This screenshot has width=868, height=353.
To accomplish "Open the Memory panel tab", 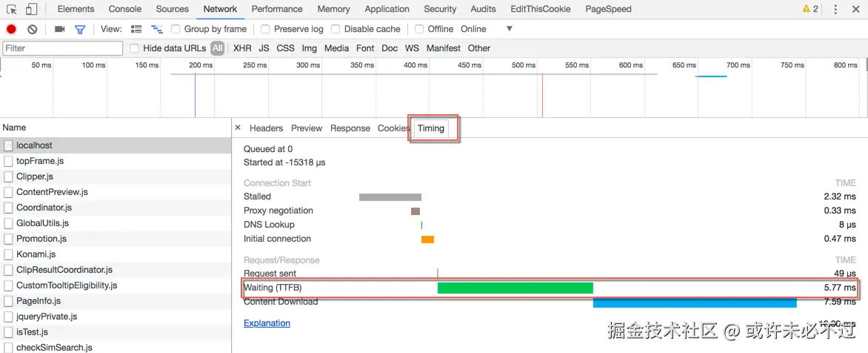I will point(334,9).
